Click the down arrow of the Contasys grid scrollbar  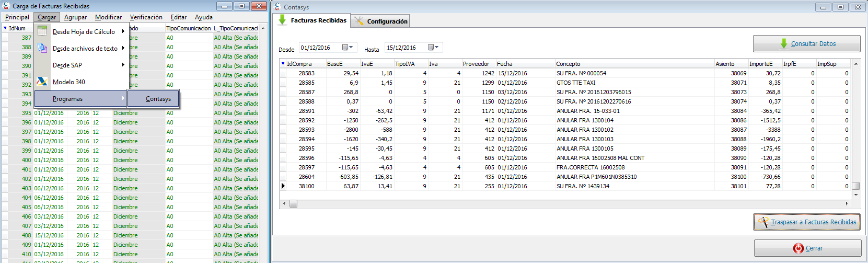[x=856, y=195]
